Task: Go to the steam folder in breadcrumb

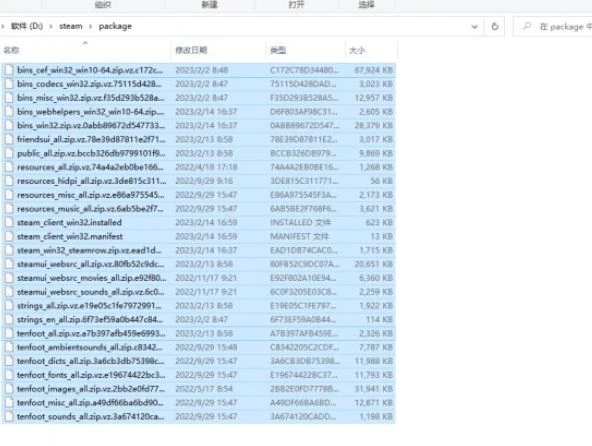Action: pos(71,26)
